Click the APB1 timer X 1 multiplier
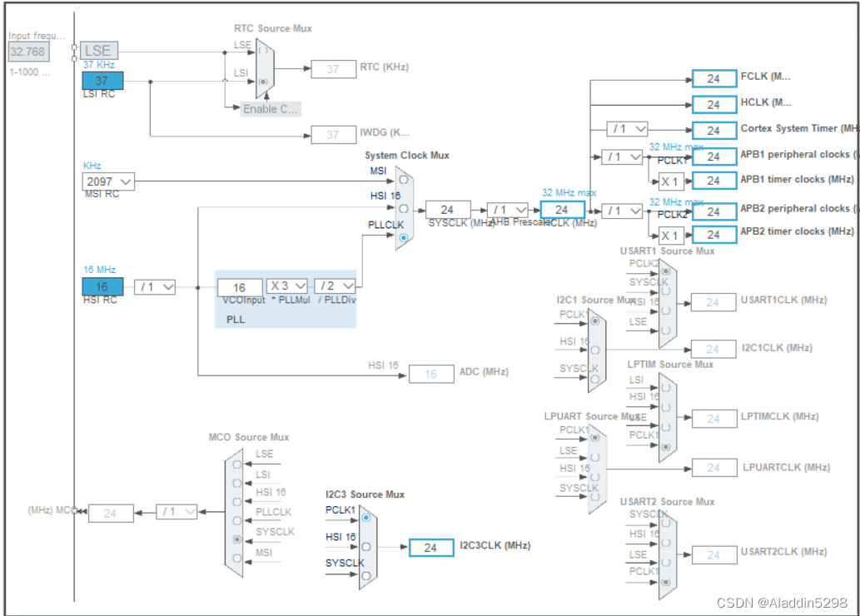Image resolution: width=860 pixels, height=616 pixels. [671, 181]
